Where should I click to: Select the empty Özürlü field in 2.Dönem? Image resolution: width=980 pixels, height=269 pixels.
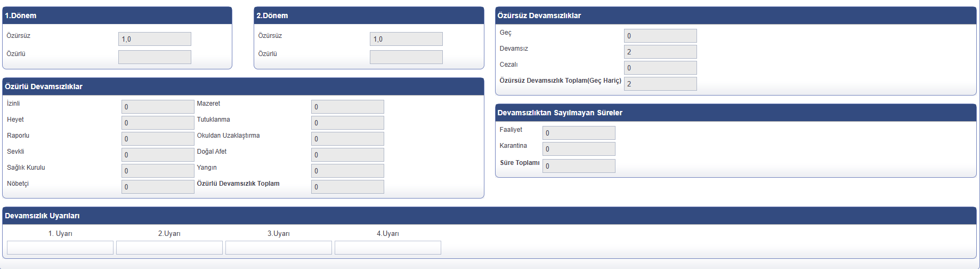click(406, 57)
